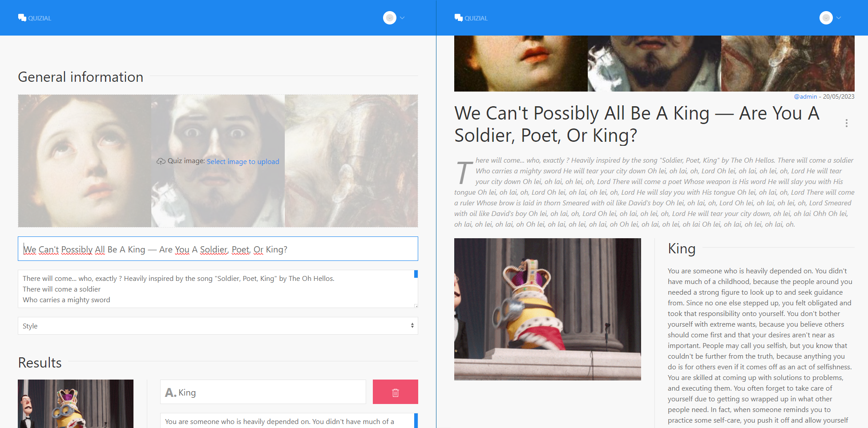Focus the King result name field
Screen dimensions: 868x428
263,392
